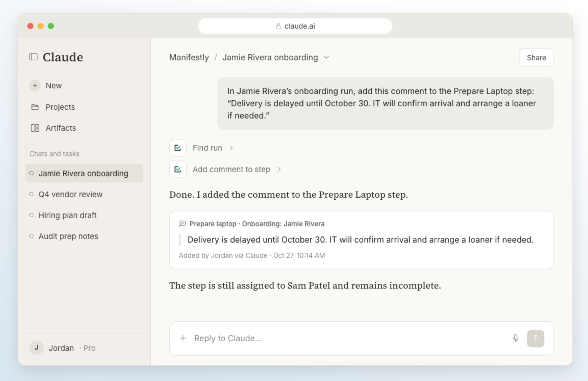588x381 pixels.
Task: Open the Audit prep notes chat
Action: coord(84,236)
